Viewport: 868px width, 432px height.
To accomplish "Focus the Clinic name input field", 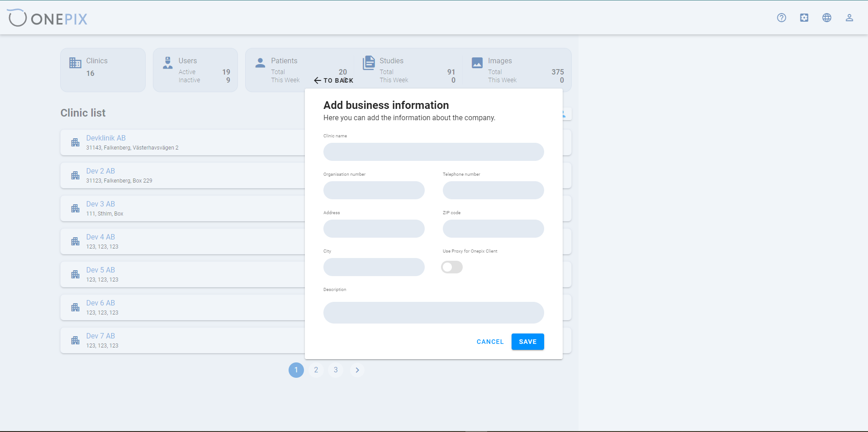I will 433,152.
